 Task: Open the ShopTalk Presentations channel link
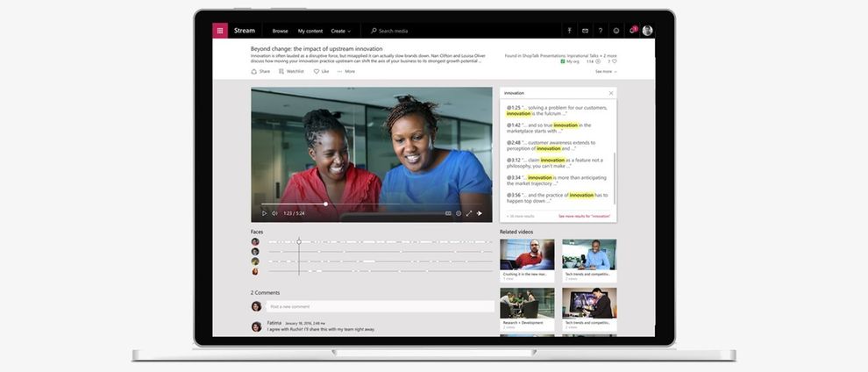(x=542, y=56)
